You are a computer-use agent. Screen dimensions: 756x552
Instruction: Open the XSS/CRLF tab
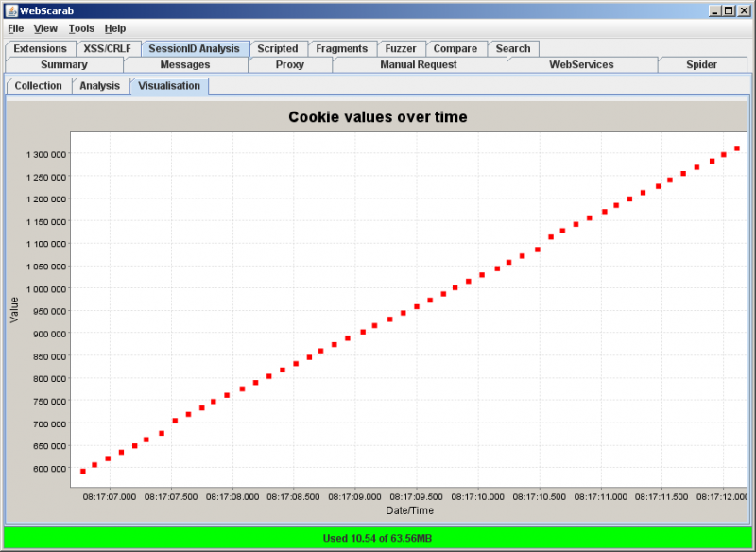click(x=107, y=48)
